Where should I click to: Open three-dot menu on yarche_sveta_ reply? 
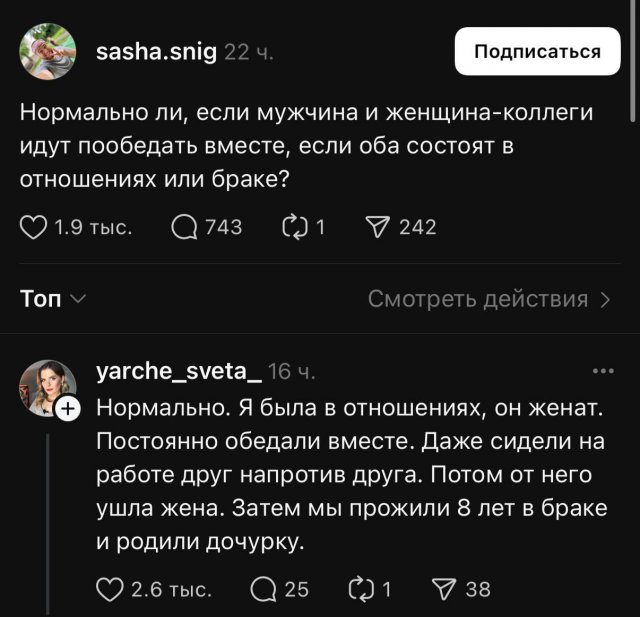(x=603, y=372)
